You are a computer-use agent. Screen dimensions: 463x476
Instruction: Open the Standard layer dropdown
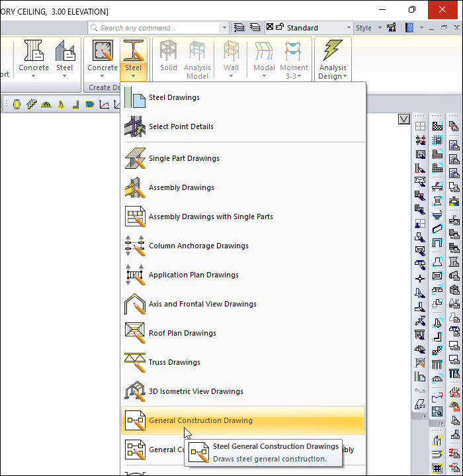[349, 28]
